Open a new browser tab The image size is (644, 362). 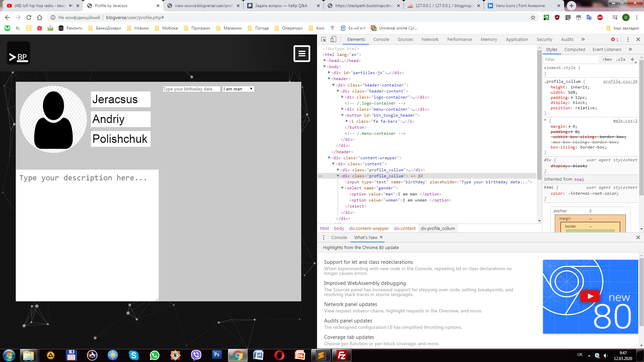tap(572, 6)
